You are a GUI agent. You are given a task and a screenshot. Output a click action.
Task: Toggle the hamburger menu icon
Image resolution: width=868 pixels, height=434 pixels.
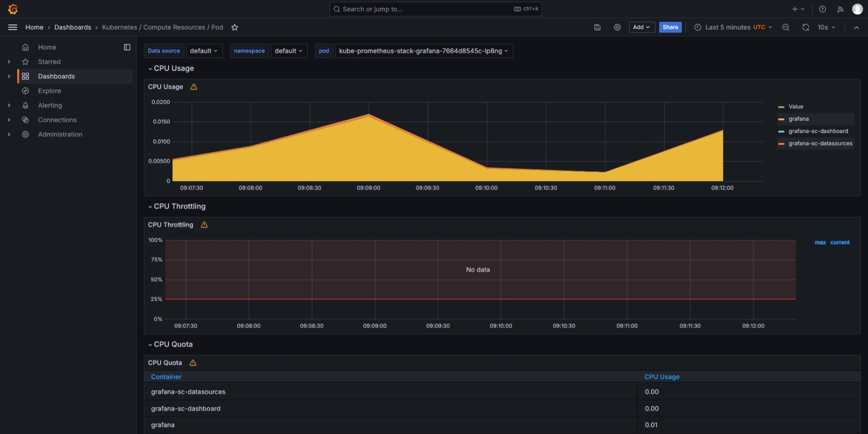(x=13, y=27)
